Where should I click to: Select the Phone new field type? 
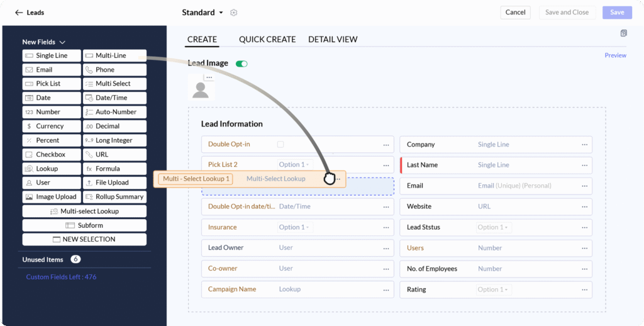pos(114,70)
